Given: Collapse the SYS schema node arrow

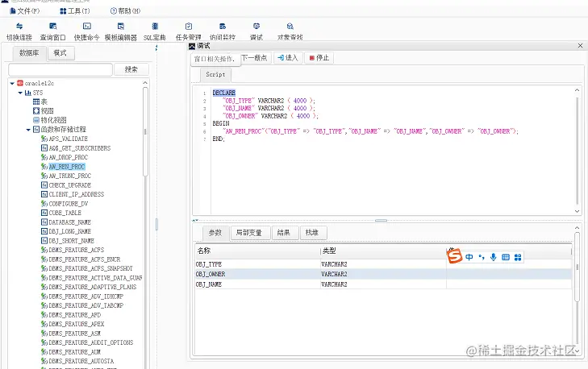Looking at the screenshot, I should coord(20,93).
